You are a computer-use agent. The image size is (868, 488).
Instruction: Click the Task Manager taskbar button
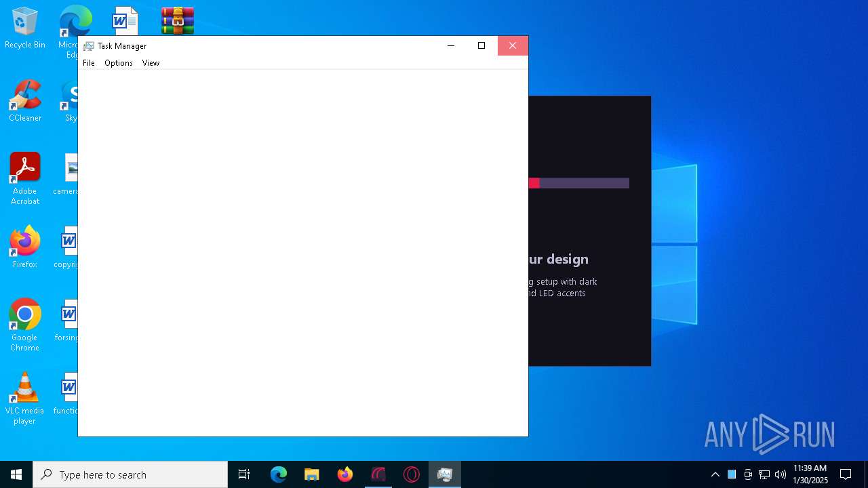tap(445, 474)
